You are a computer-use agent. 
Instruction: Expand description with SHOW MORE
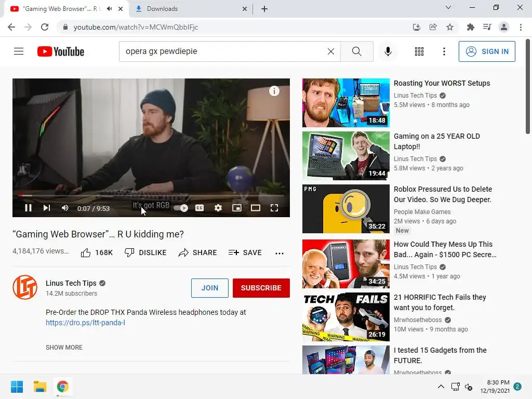point(64,348)
